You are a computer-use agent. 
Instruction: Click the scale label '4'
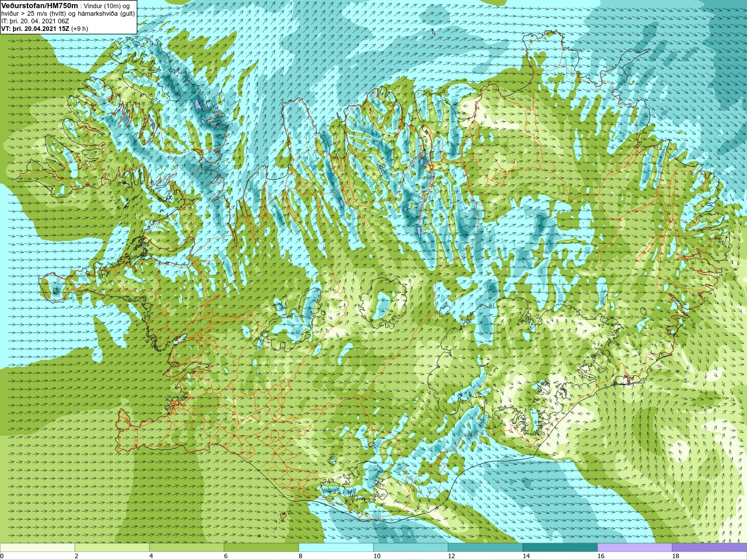click(151, 556)
